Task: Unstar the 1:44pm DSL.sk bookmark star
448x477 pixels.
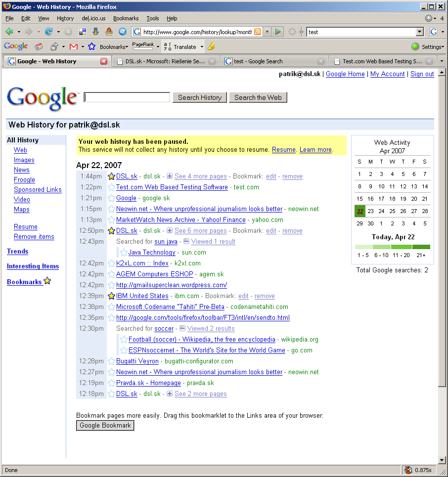Action: point(111,176)
